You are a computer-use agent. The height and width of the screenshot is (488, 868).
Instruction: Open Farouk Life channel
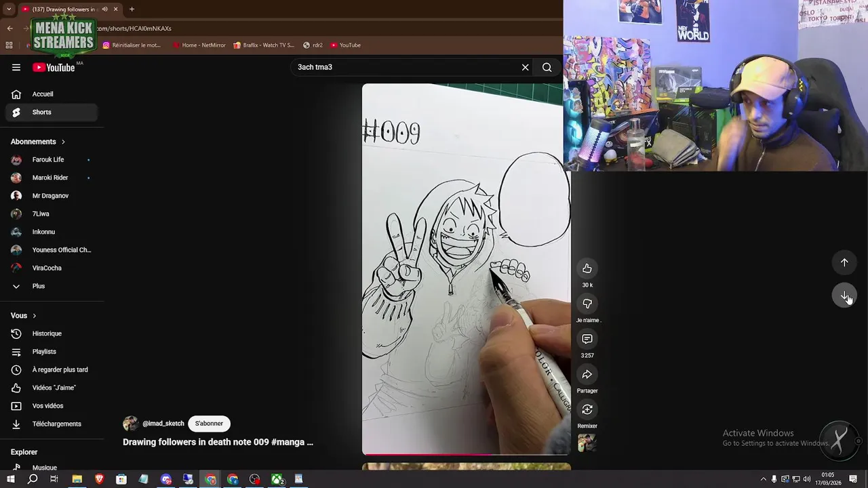[52, 159]
